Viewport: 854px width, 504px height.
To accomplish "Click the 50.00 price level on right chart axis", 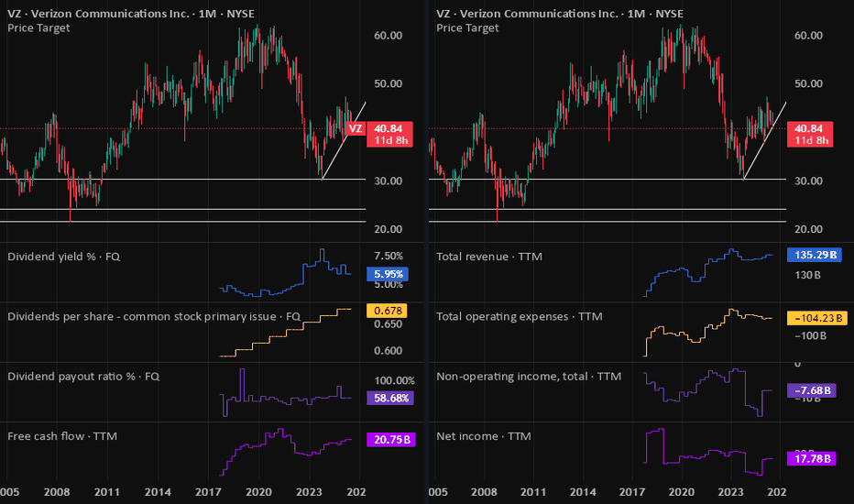I will coord(808,84).
